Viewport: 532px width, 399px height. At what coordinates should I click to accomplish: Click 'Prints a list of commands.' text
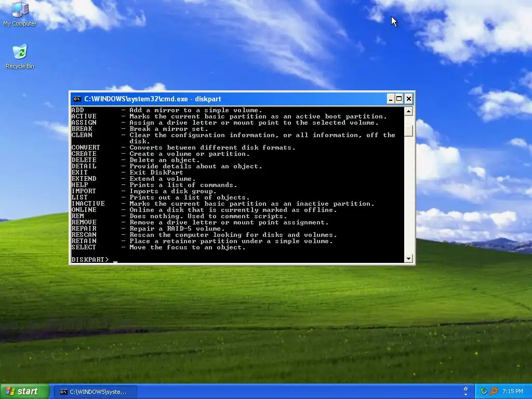point(183,185)
